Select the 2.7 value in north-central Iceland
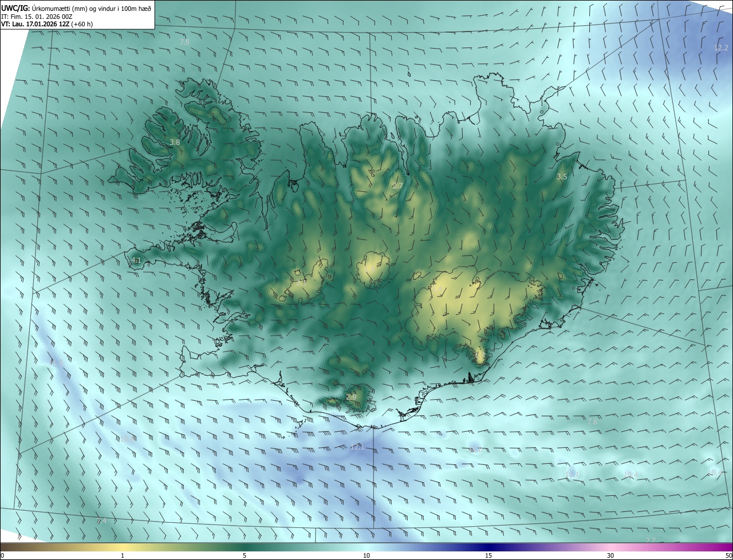733x560 pixels. pyautogui.click(x=397, y=186)
